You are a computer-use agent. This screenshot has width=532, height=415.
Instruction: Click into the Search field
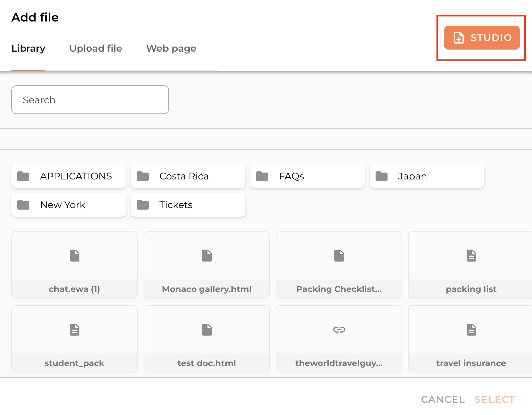[x=90, y=100]
